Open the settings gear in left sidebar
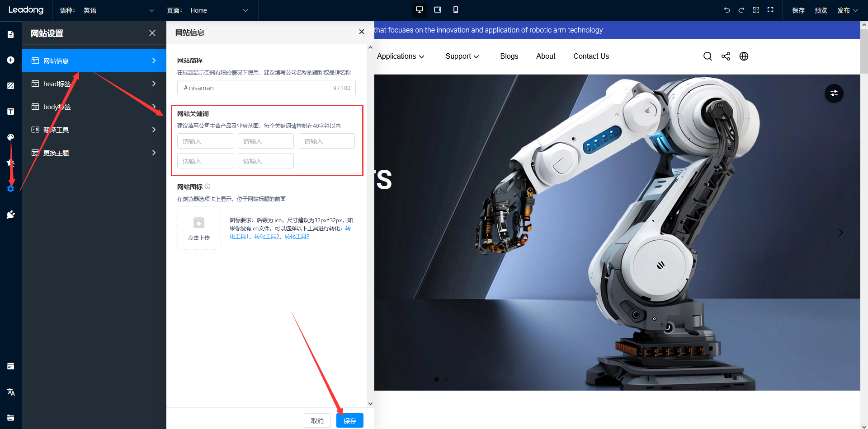868x429 pixels. click(11, 189)
